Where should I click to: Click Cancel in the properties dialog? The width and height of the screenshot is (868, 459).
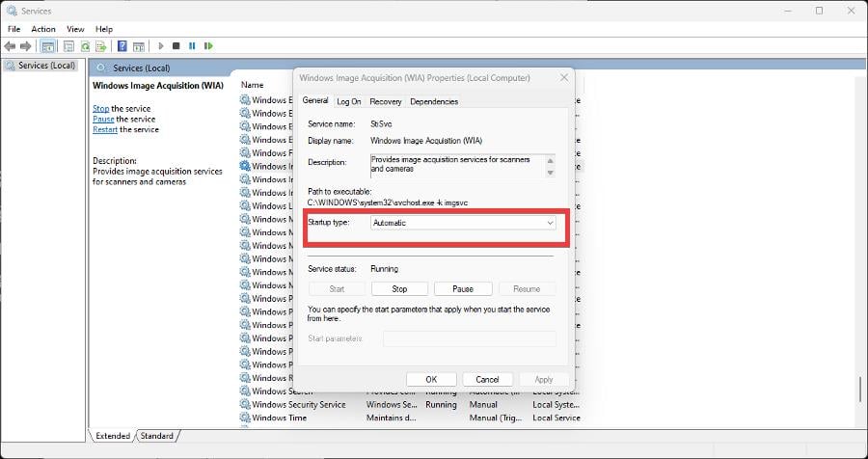[x=487, y=379]
